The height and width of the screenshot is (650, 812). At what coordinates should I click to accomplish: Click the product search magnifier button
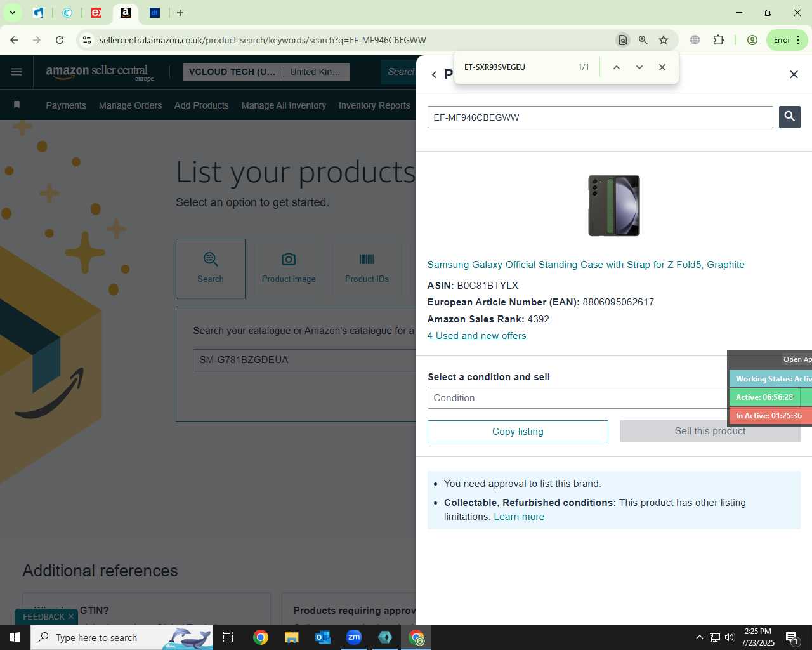tap(789, 117)
